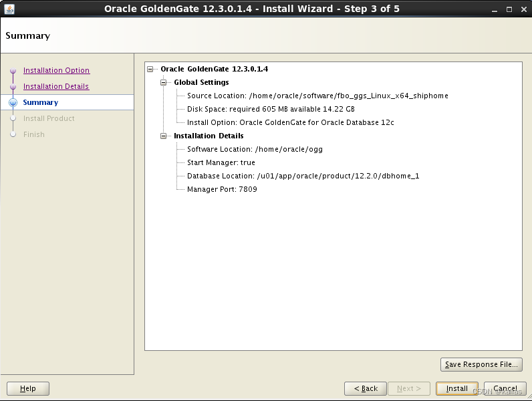Click the Back button
The height and width of the screenshot is (401, 532).
[x=366, y=388]
